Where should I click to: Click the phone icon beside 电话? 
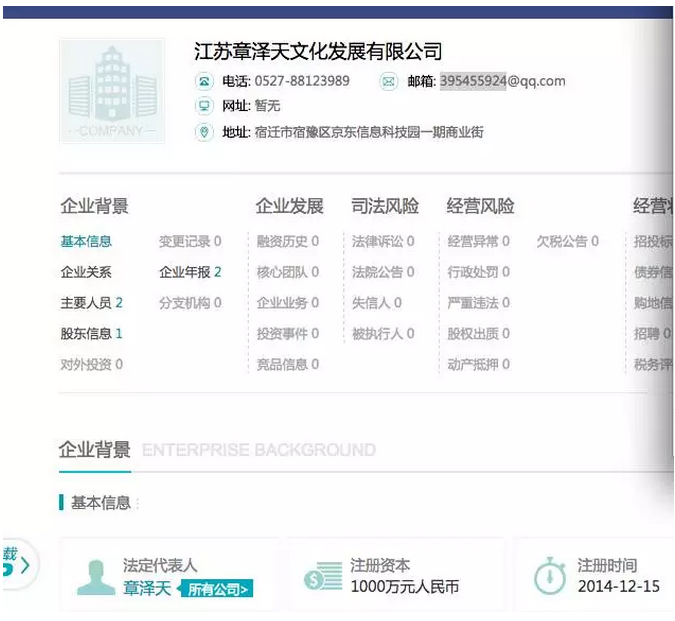[x=204, y=81]
